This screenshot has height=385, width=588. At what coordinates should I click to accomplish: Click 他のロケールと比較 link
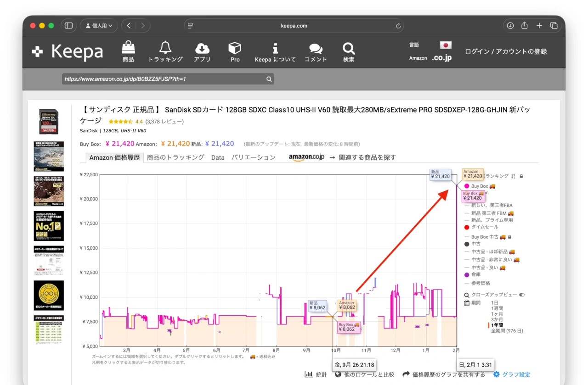point(364,374)
